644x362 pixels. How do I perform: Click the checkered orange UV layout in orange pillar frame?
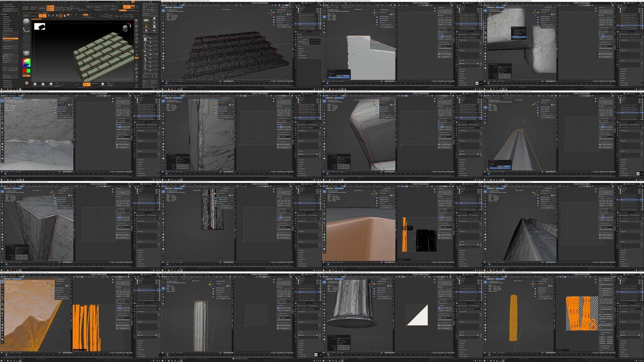click(582, 313)
